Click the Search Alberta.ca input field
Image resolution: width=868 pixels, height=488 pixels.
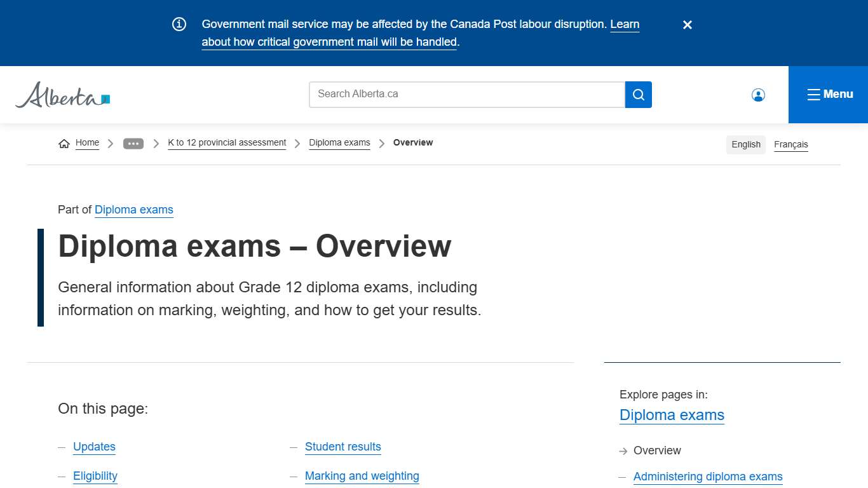[x=467, y=93]
